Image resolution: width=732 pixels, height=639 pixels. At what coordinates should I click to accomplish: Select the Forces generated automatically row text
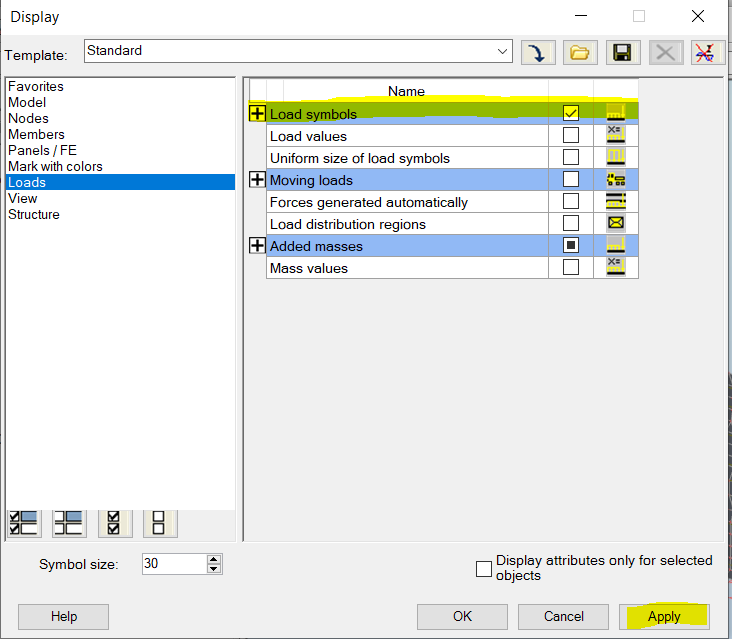pyautogui.click(x=369, y=203)
